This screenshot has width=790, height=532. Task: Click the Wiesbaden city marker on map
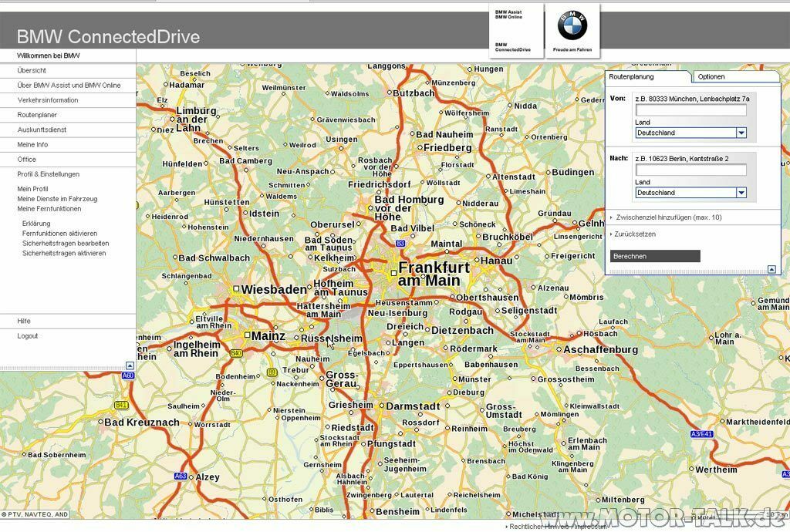236,290
